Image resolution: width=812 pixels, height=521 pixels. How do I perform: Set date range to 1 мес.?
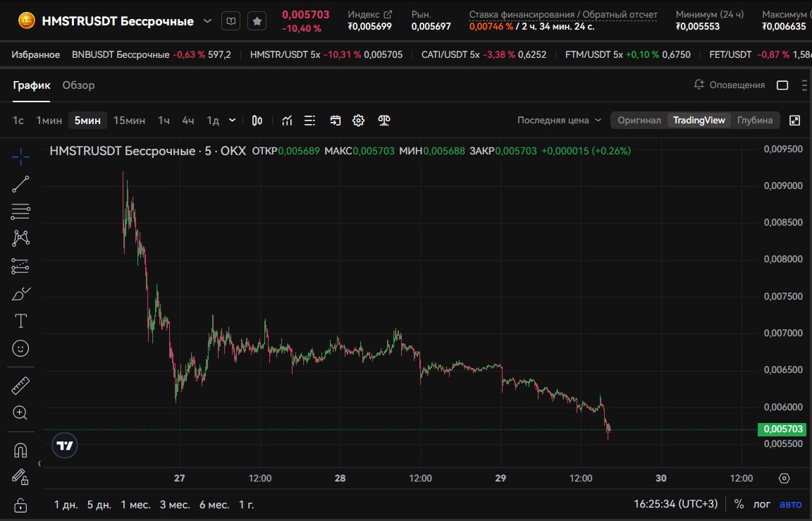135,504
